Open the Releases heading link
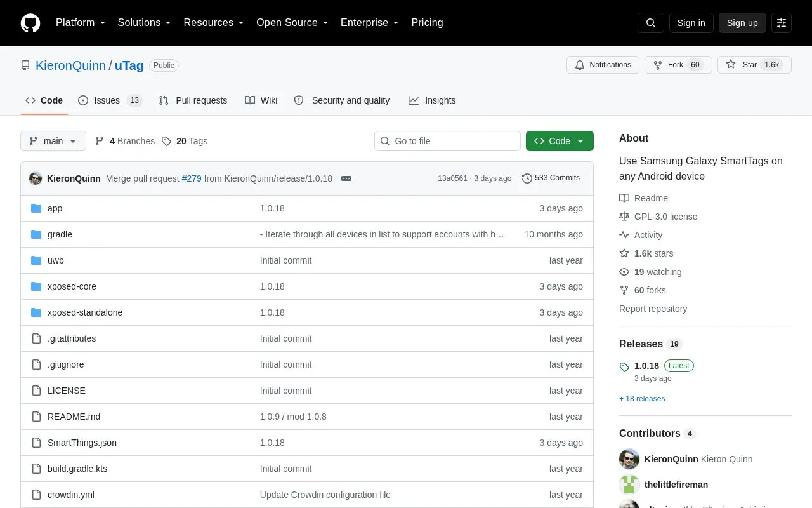The height and width of the screenshot is (508, 812). pyautogui.click(x=650, y=344)
